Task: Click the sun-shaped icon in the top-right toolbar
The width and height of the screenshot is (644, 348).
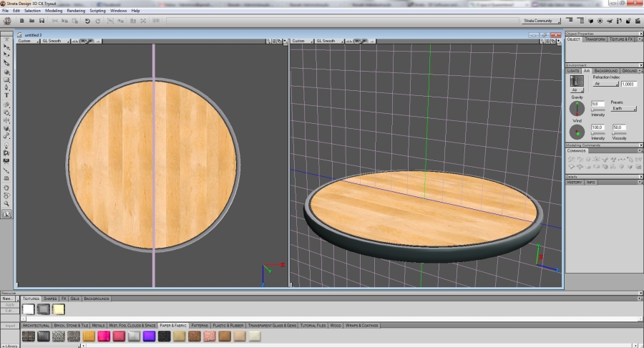Action: (x=600, y=21)
